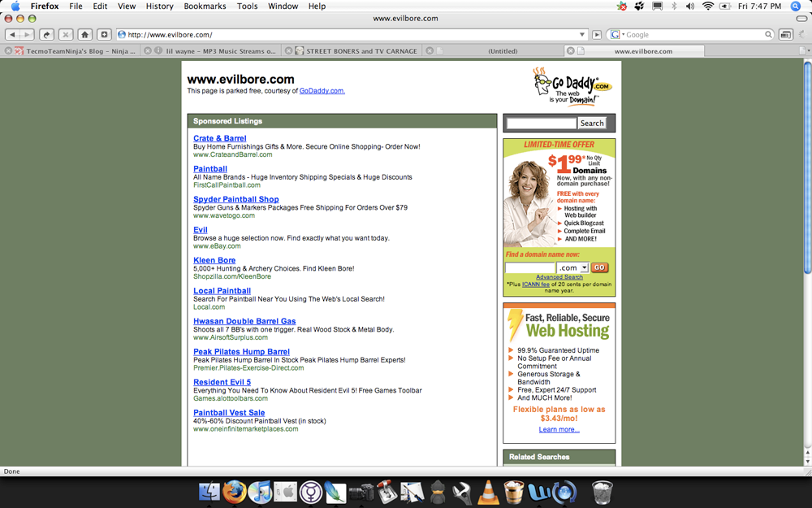This screenshot has height=508, width=812.
Task: Open the File menu
Action: 76,7
